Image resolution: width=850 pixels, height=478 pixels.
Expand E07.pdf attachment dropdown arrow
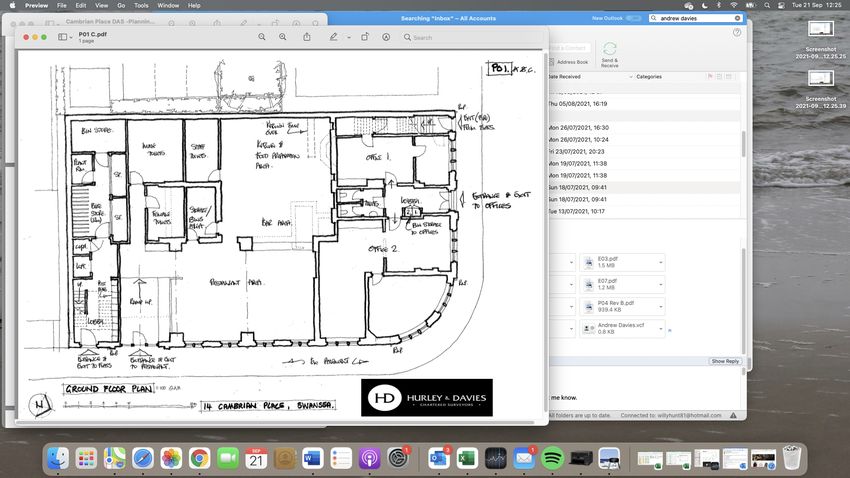click(x=661, y=285)
